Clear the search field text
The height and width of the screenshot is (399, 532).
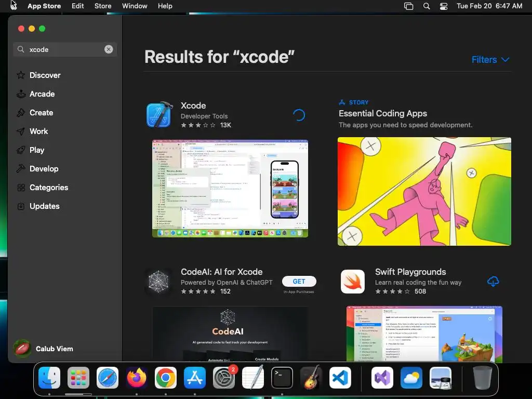point(109,49)
